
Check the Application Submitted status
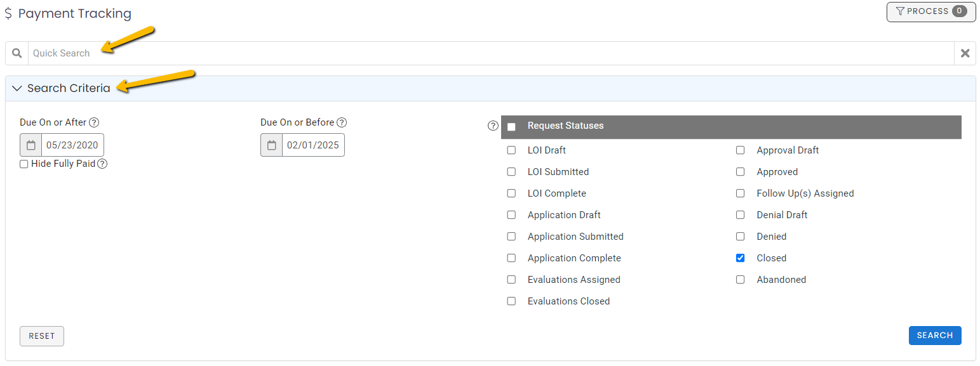click(x=511, y=236)
